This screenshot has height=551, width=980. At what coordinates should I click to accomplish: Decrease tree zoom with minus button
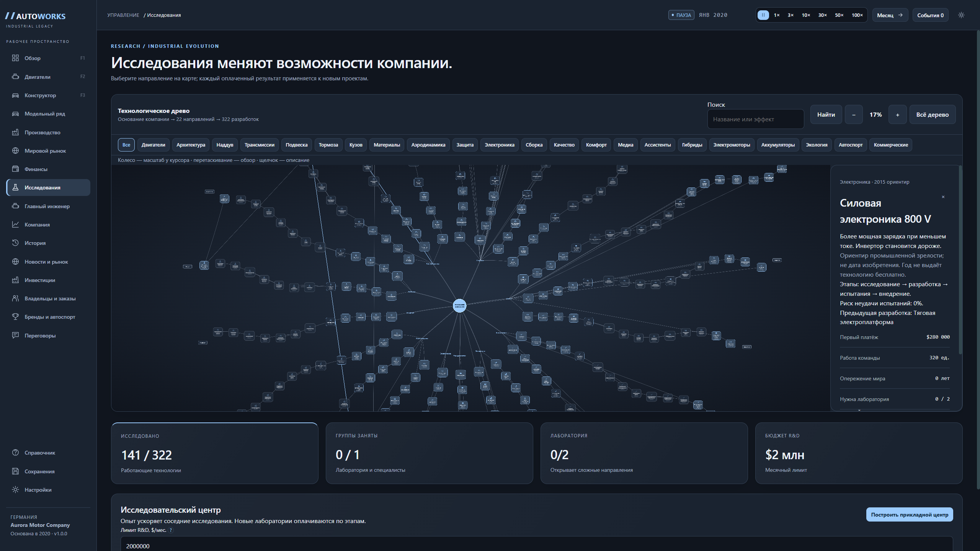pos(854,115)
